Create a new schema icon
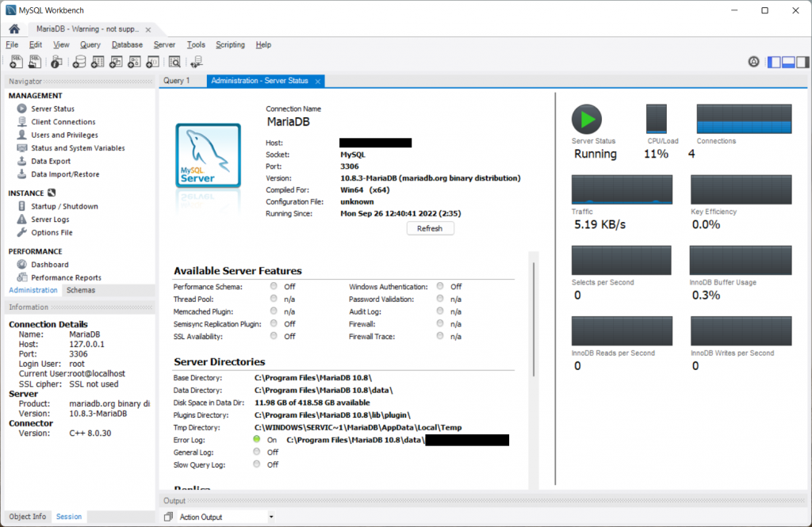The image size is (812, 527). [79, 62]
